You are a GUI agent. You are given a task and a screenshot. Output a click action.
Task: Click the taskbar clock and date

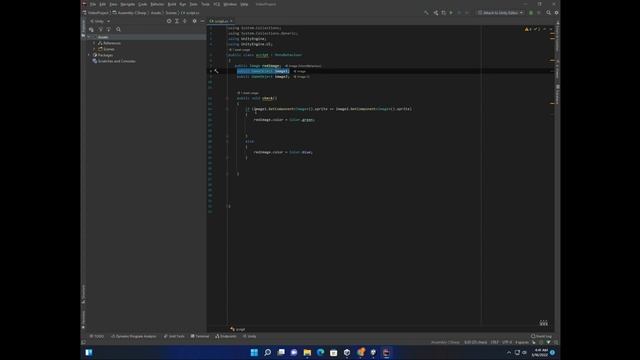point(540,352)
